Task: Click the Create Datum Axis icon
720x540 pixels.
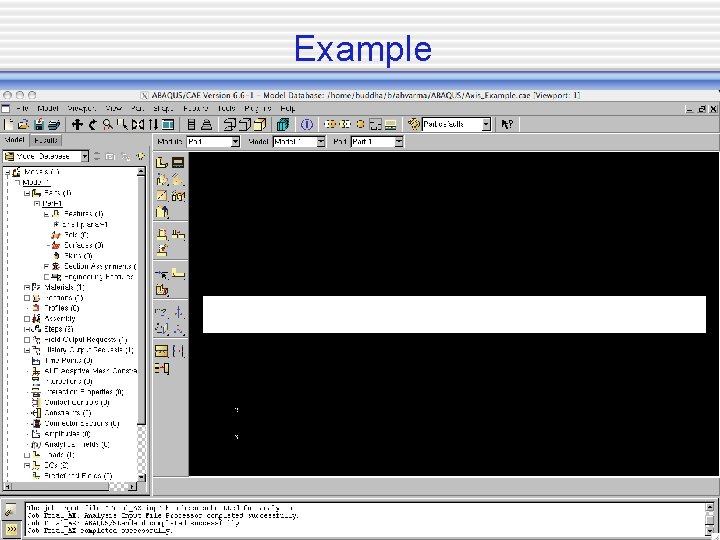Action: coord(179,313)
